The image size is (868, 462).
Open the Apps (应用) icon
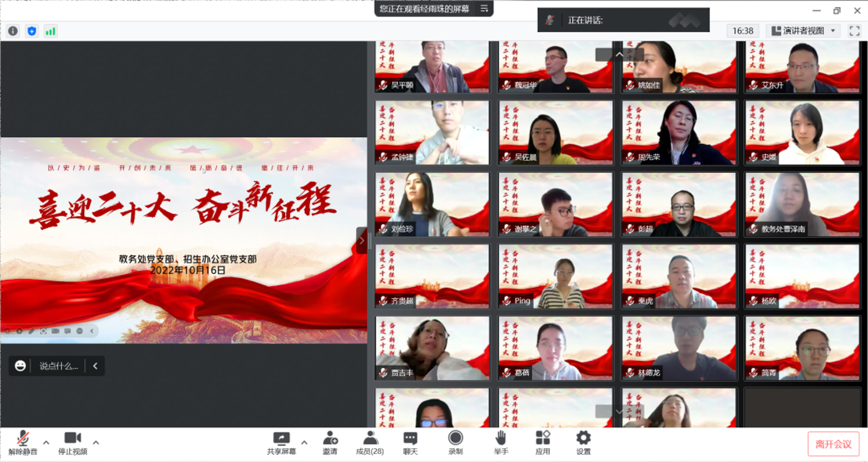click(x=542, y=442)
